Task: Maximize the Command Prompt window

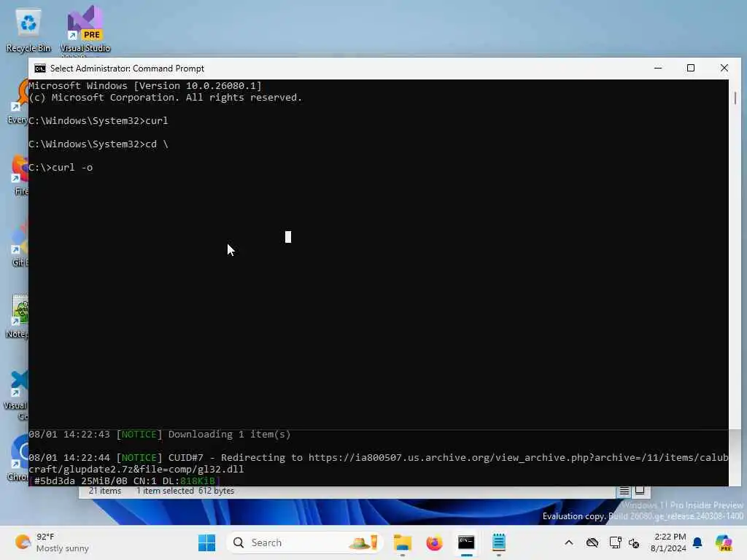Action: (691, 68)
